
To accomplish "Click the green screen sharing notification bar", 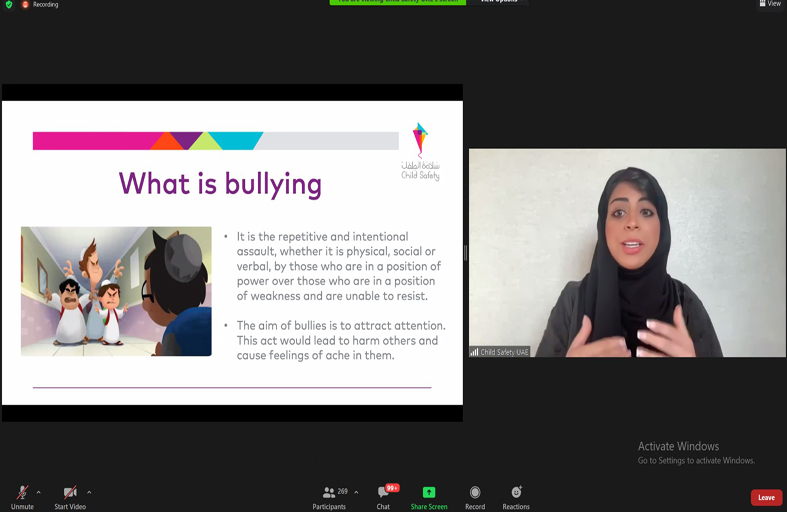I will pos(397,2).
